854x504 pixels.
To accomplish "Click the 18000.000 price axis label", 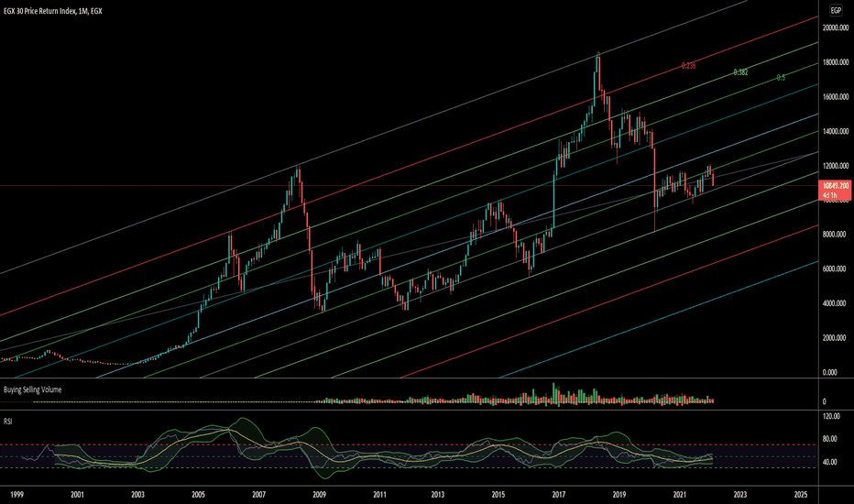I will [x=836, y=62].
